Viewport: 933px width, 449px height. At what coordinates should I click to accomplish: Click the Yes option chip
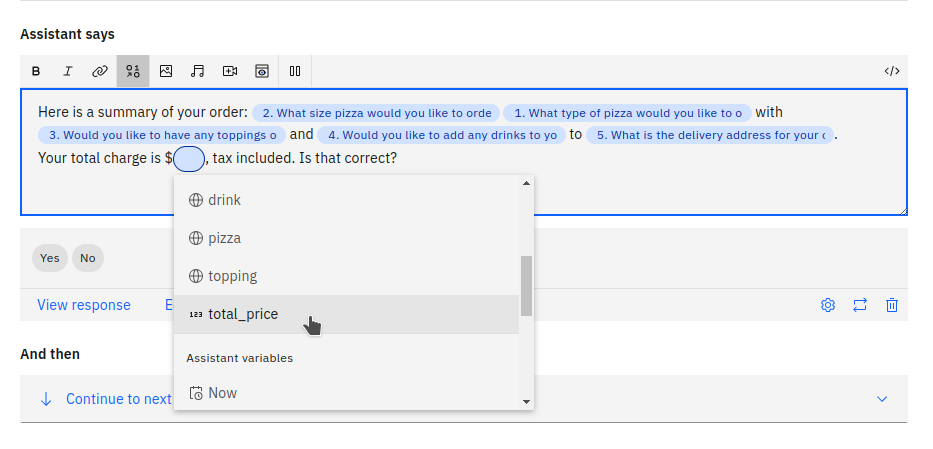[50, 258]
